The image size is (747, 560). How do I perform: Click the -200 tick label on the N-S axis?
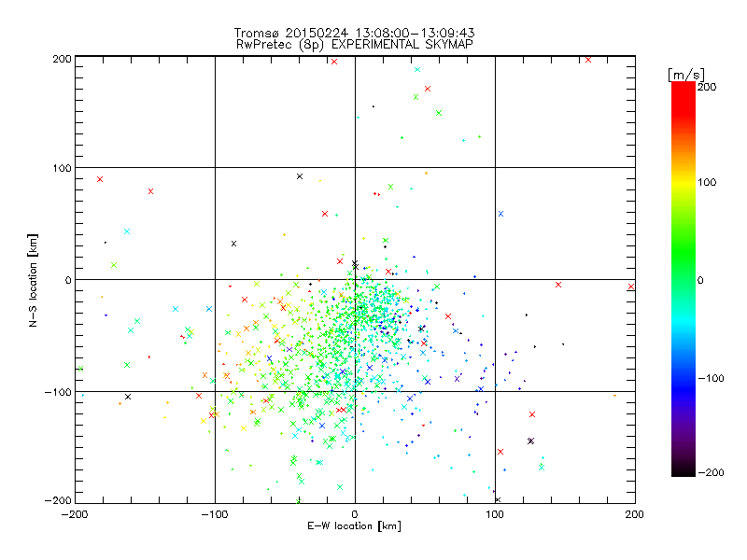click(58, 500)
